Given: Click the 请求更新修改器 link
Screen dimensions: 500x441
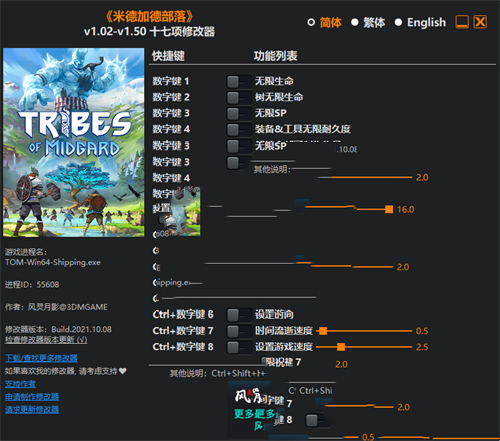Looking at the screenshot, I should pos(32,409).
